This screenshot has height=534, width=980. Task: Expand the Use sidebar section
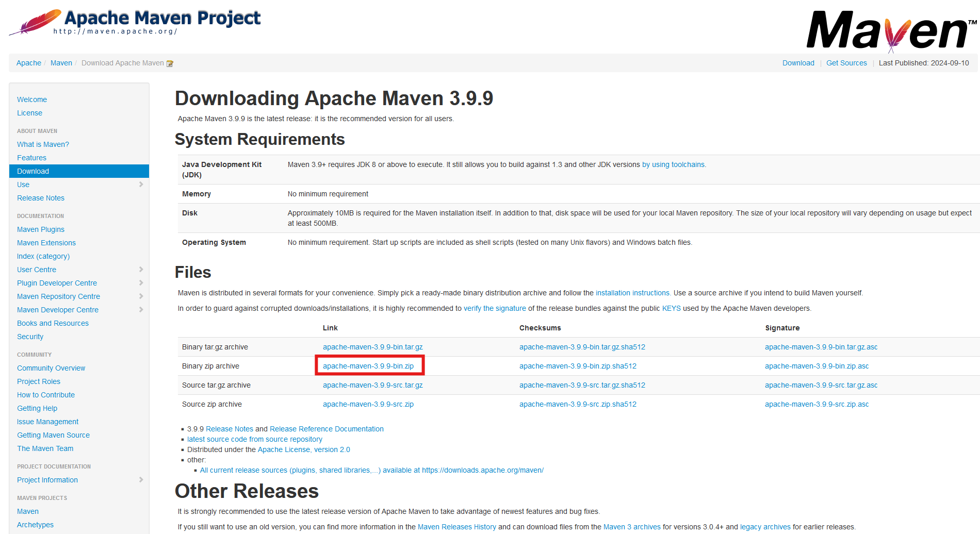tap(141, 185)
